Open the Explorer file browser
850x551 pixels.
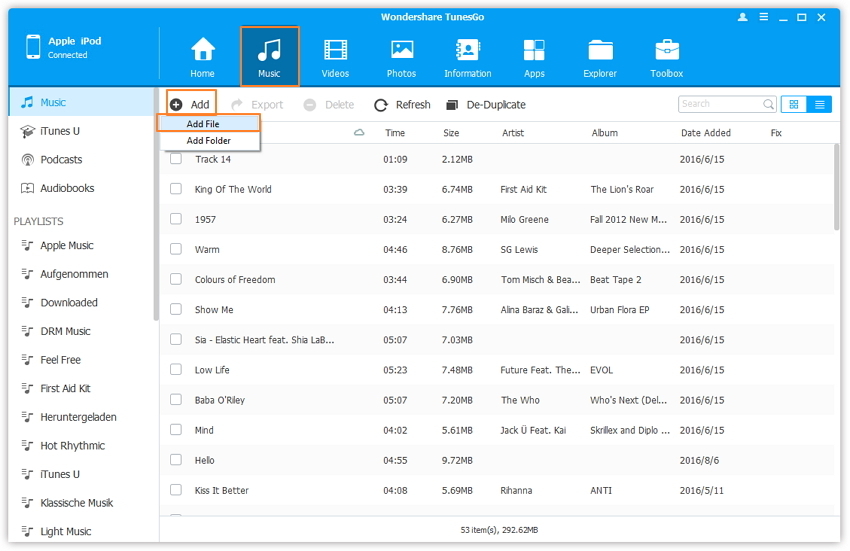[x=601, y=57]
